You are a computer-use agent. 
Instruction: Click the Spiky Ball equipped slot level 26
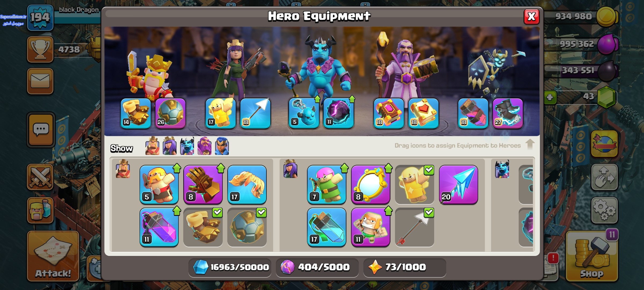tap(170, 113)
